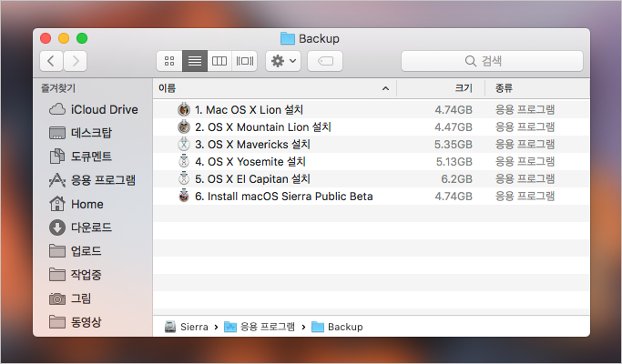Click the 검색 search field

pyautogui.click(x=492, y=61)
